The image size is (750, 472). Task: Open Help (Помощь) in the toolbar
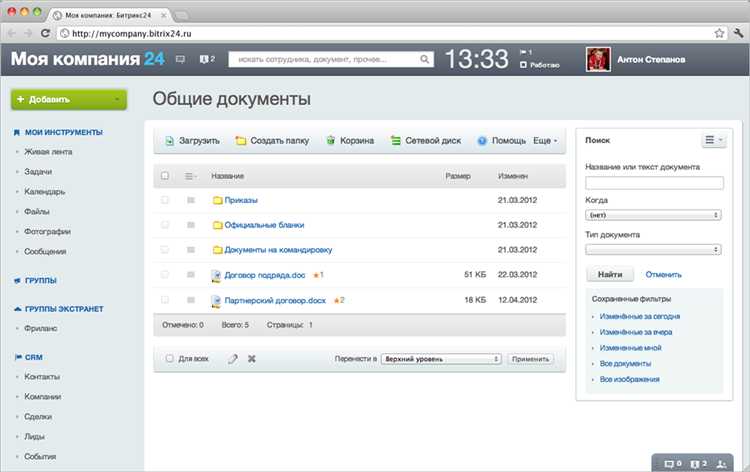coord(483,141)
